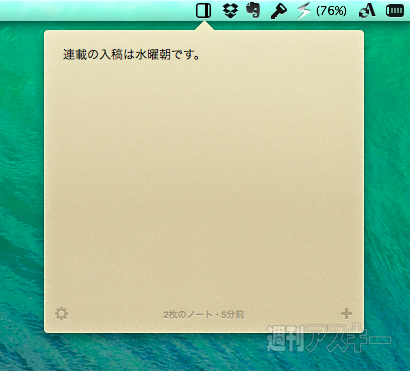Click the 76% battery percentage text

(331, 11)
